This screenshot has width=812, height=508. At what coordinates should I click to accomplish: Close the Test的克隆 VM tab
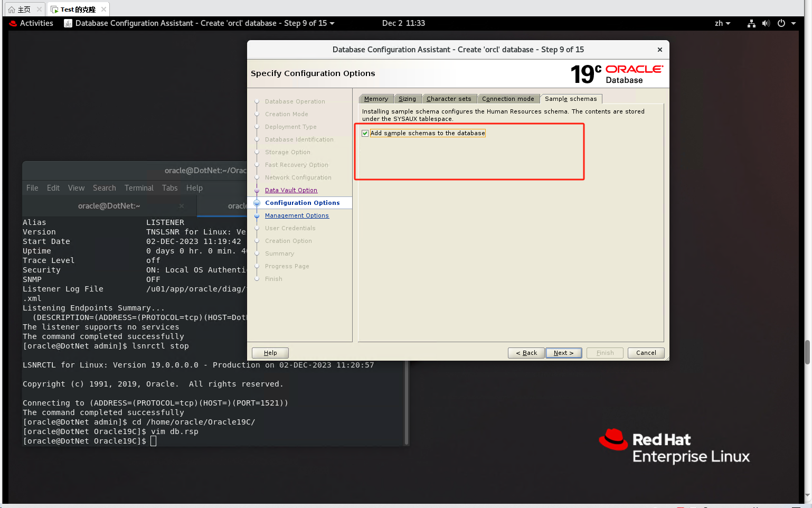click(104, 10)
